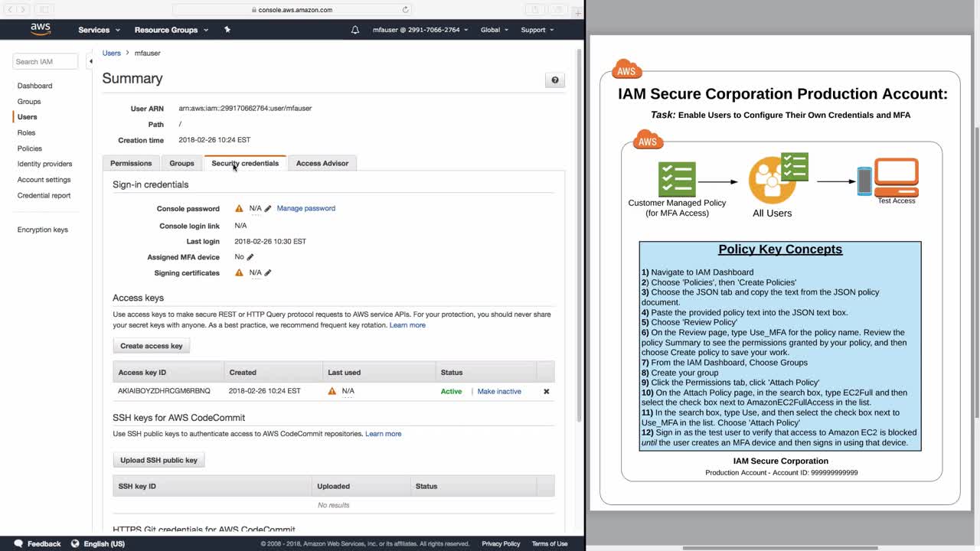
Task: Open Learn more link under Access keys
Action: point(407,325)
